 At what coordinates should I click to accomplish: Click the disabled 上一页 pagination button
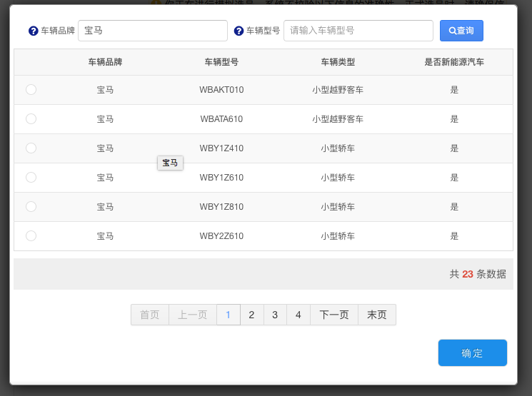click(193, 315)
